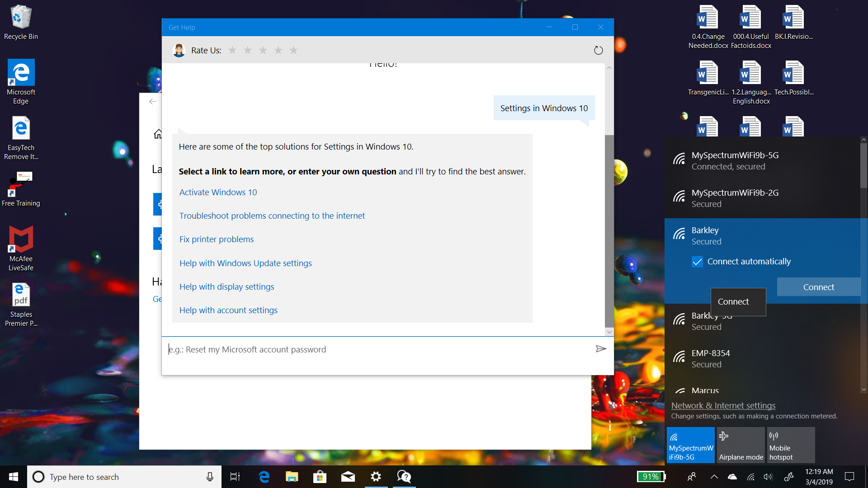Screen dimensions: 868x488
Task: Click the up arrow atop the network list
Action: point(863,139)
